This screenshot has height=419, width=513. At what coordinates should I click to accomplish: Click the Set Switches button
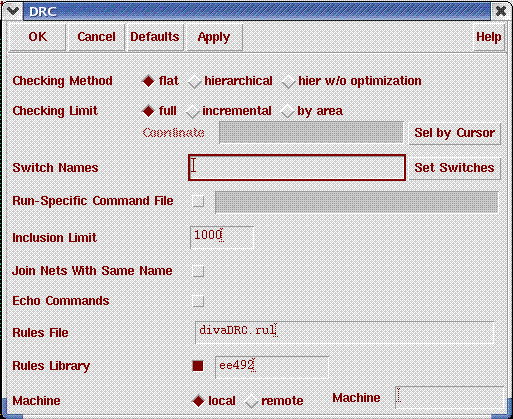point(454,168)
